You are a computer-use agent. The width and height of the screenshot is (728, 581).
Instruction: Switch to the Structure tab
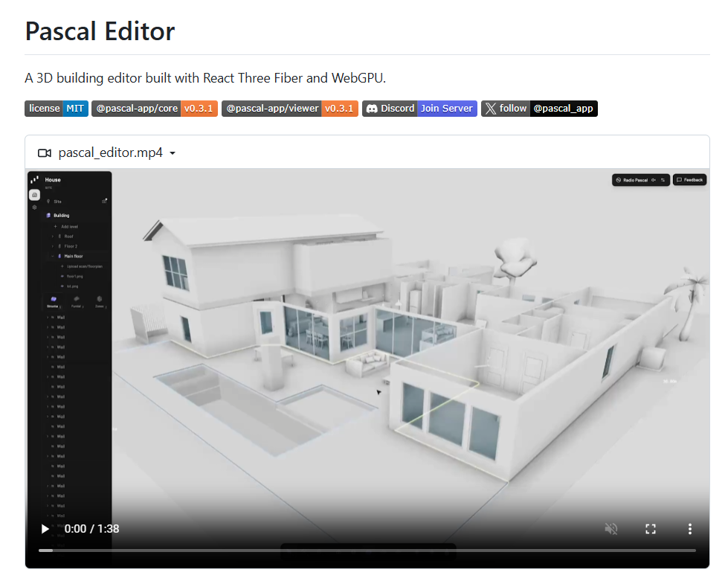tap(54, 300)
